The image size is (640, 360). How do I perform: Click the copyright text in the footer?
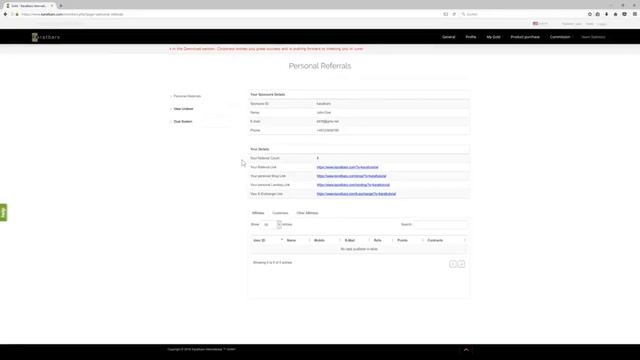202,349
